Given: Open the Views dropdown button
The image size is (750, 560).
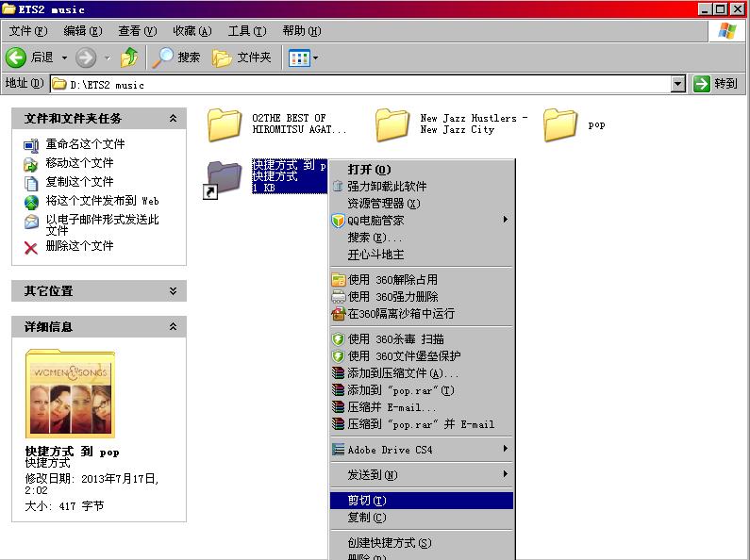Looking at the screenshot, I should (x=303, y=58).
